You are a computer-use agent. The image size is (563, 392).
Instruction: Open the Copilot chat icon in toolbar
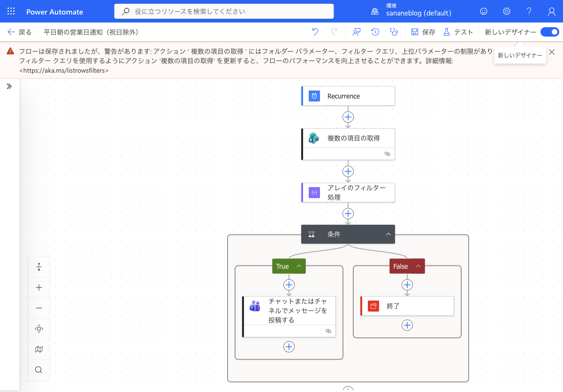[357, 32]
